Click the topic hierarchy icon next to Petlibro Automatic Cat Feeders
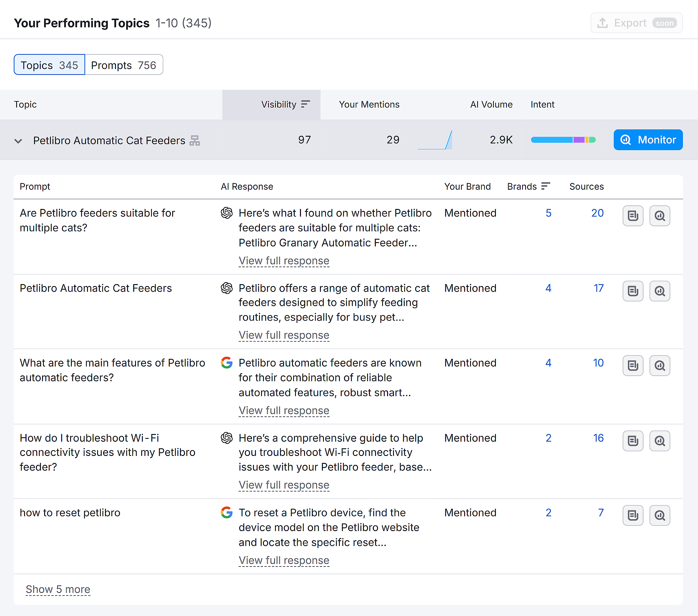 pyautogui.click(x=195, y=141)
